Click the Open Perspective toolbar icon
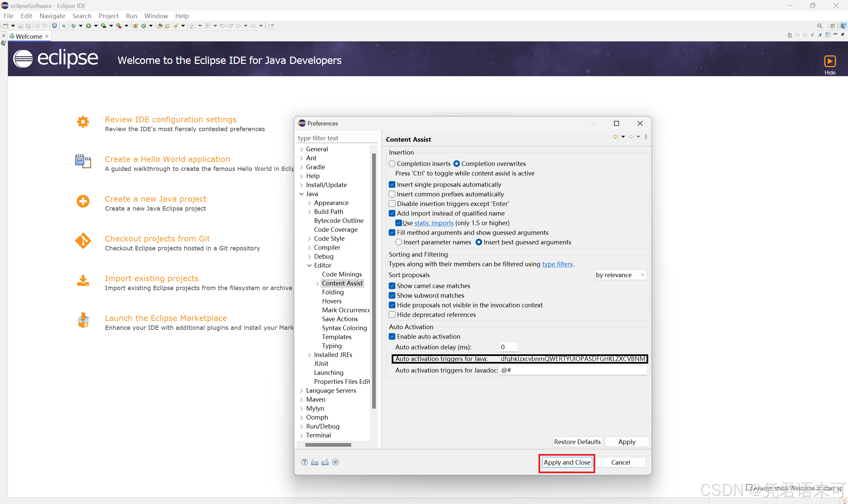The height and width of the screenshot is (504, 848). point(832,26)
